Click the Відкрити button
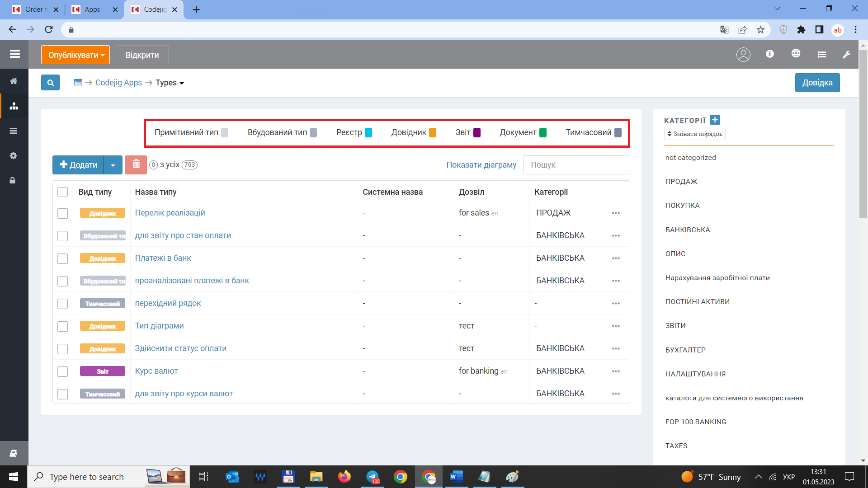The image size is (868, 488). pyautogui.click(x=142, y=55)
